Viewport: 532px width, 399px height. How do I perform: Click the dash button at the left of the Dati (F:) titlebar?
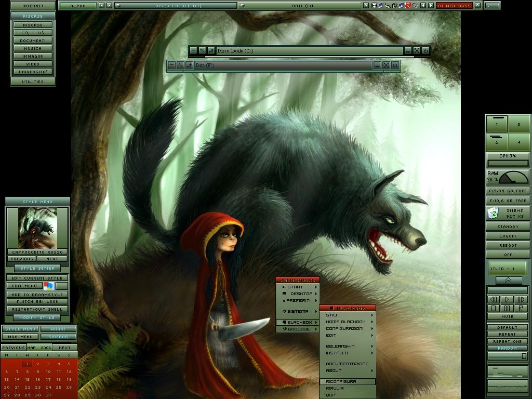[x=171, y=65]
